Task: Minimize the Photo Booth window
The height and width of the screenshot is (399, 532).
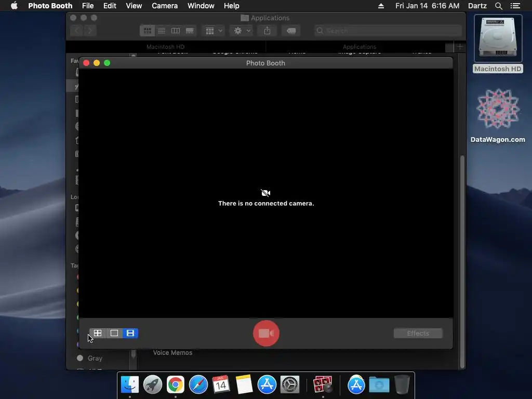Action: coord(97,63)
